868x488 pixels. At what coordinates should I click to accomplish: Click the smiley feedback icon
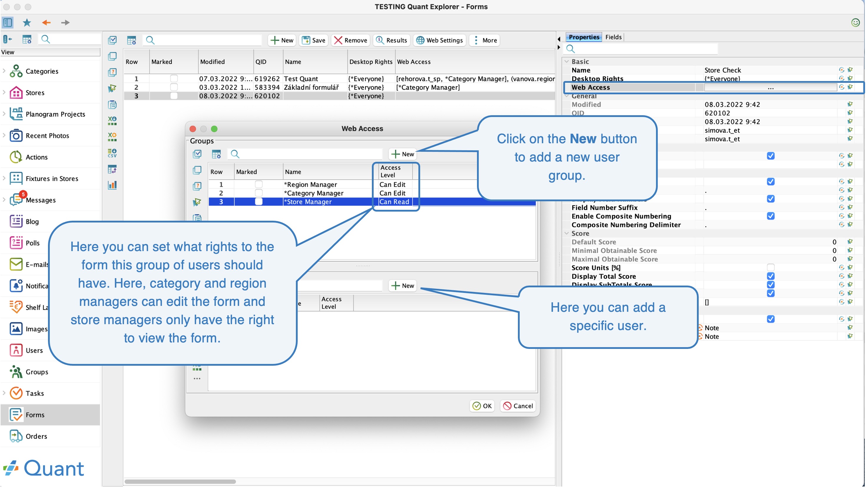point(855,23)
